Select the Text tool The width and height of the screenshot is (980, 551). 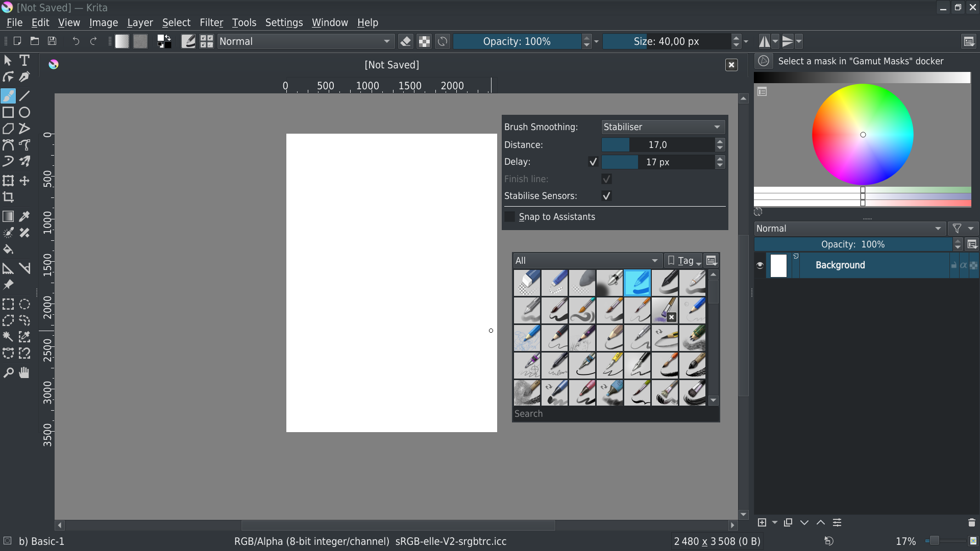24,60
